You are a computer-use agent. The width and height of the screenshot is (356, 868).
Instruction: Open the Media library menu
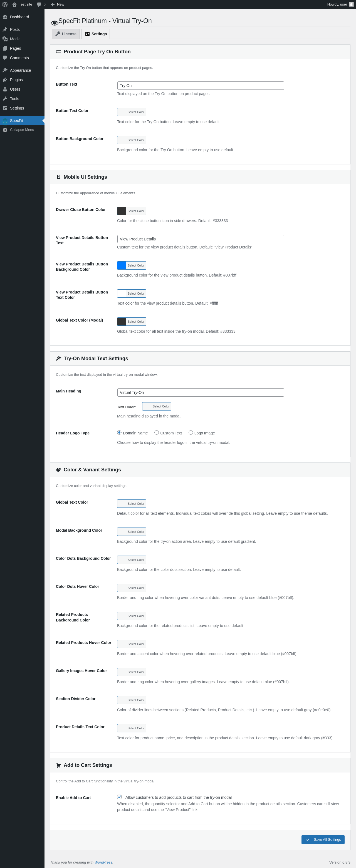point(15,39)
